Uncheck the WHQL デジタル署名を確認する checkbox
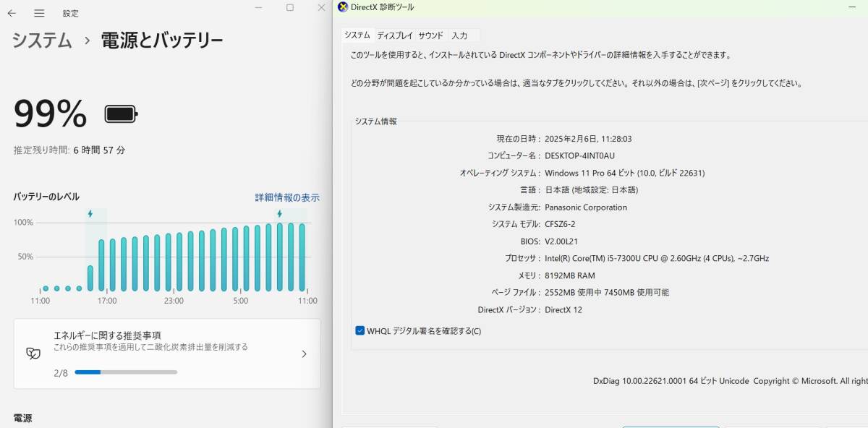The width and height of the screenshot is (868, 428). 359,330
